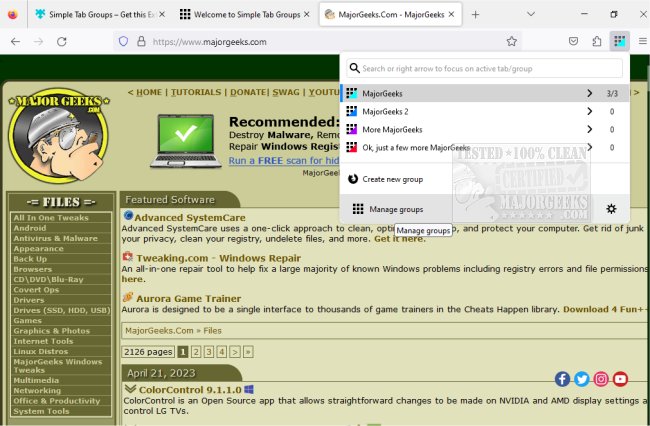Open Tweaking.com Windows Repair link
The image size is (650, 426).
(x=218, y=258)
